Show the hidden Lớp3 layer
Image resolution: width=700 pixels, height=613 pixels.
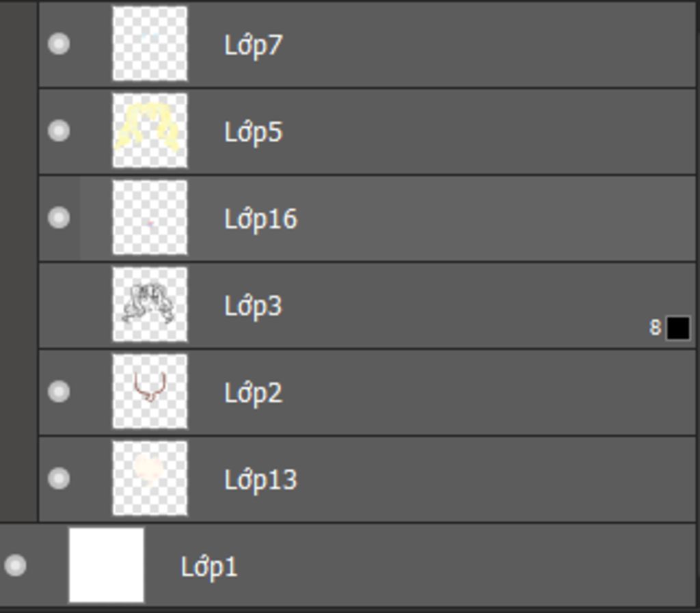59,305
